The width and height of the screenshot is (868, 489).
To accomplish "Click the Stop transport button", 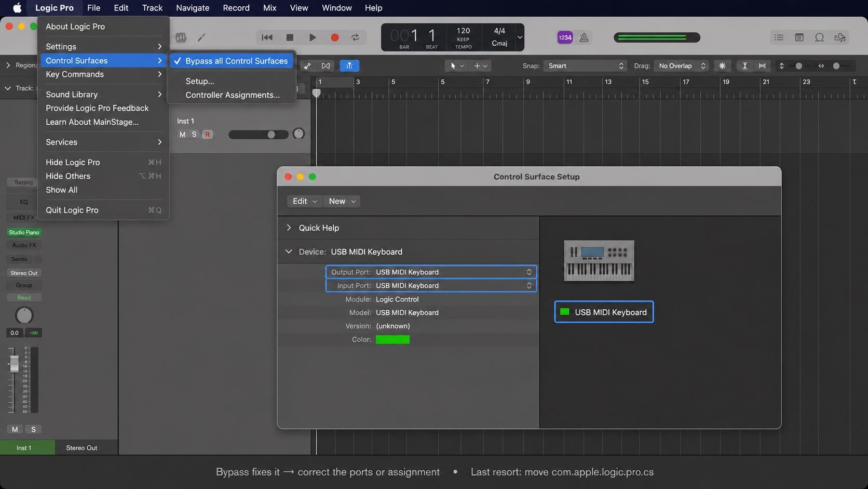I will 290,37.
